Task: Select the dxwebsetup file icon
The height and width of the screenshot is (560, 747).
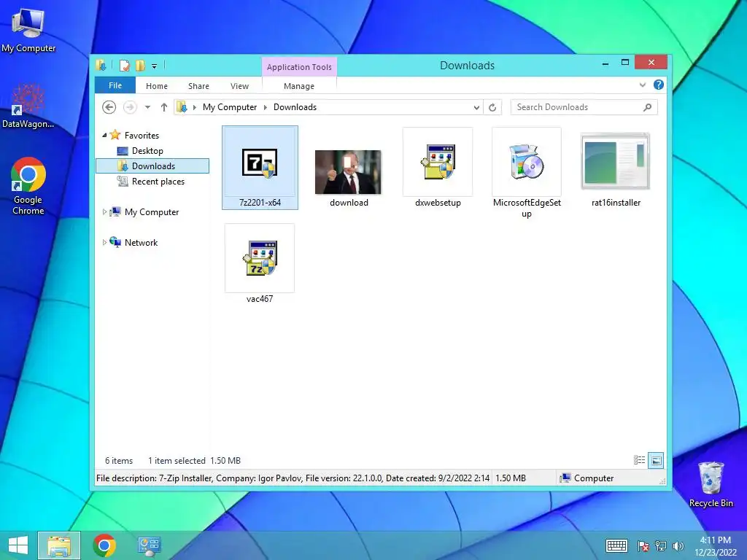Action: click(438, 162)
